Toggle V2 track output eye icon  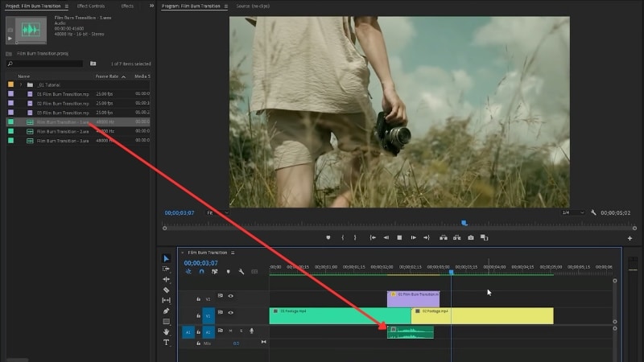[230, 296]
